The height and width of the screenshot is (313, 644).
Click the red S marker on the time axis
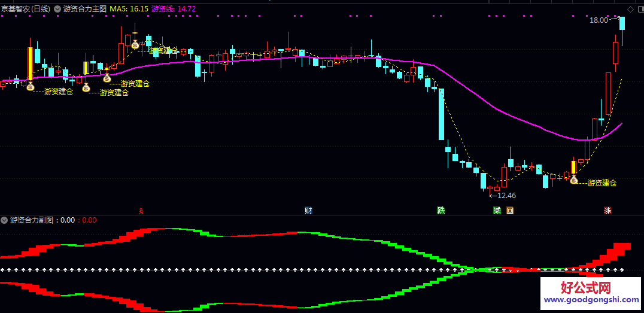(141, 211)
